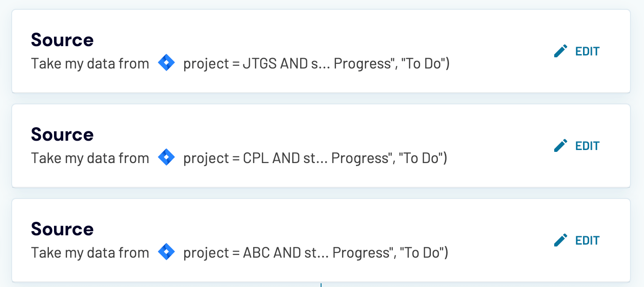Click the Source heading of the JTGS card
Screen dimensions: 644x287
click(x=62, y=40)
